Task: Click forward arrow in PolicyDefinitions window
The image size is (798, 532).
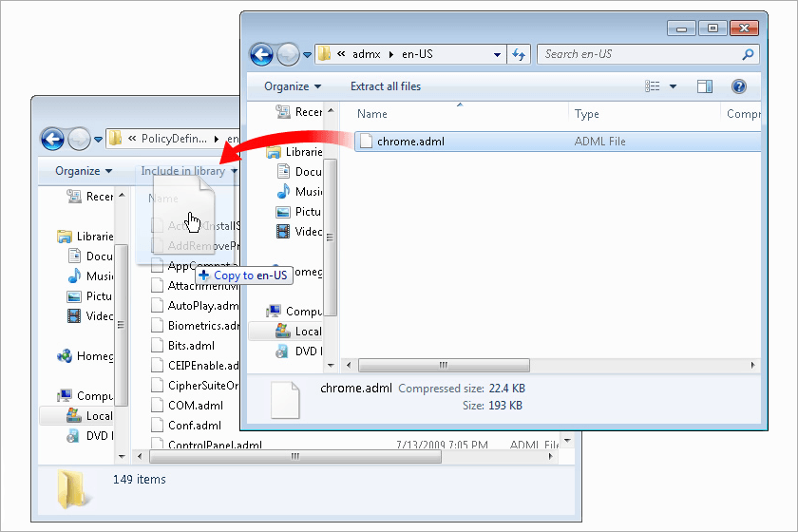Action: coord(79,139)
